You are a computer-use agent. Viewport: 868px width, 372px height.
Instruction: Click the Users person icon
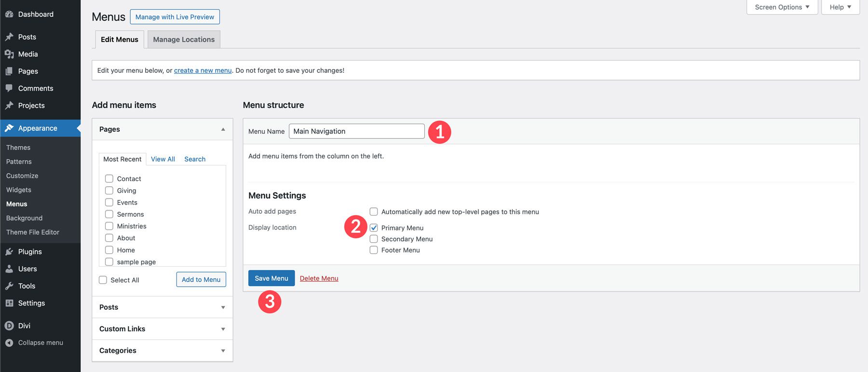9,269
